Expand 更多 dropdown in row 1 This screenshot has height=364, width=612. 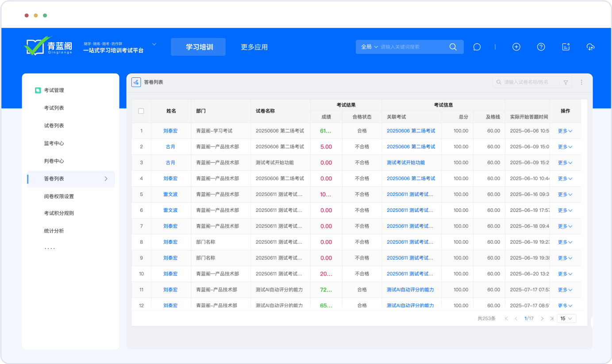coord(565,131)
